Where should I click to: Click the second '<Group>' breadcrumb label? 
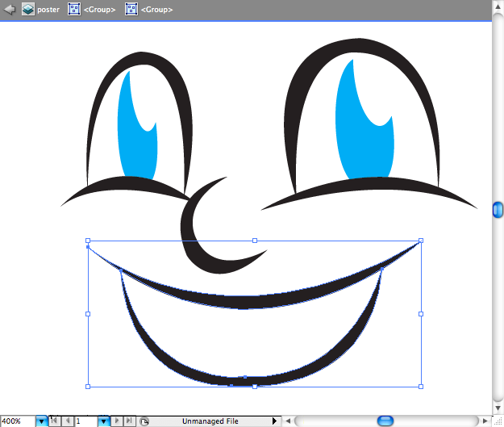157,10
